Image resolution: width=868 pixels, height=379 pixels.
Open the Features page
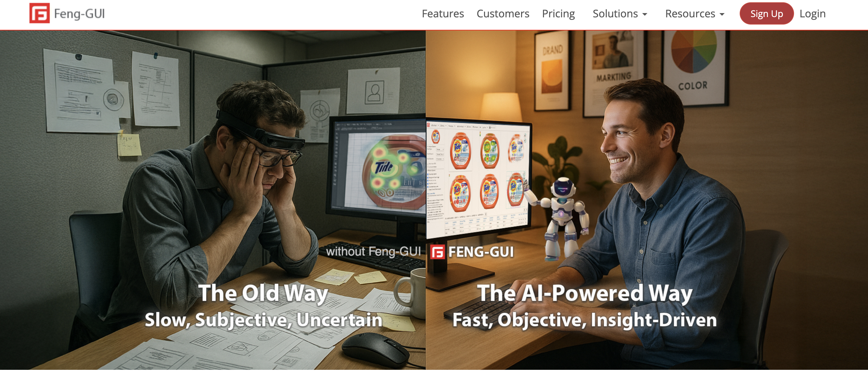pyautogui.click(x=443, y=14)
